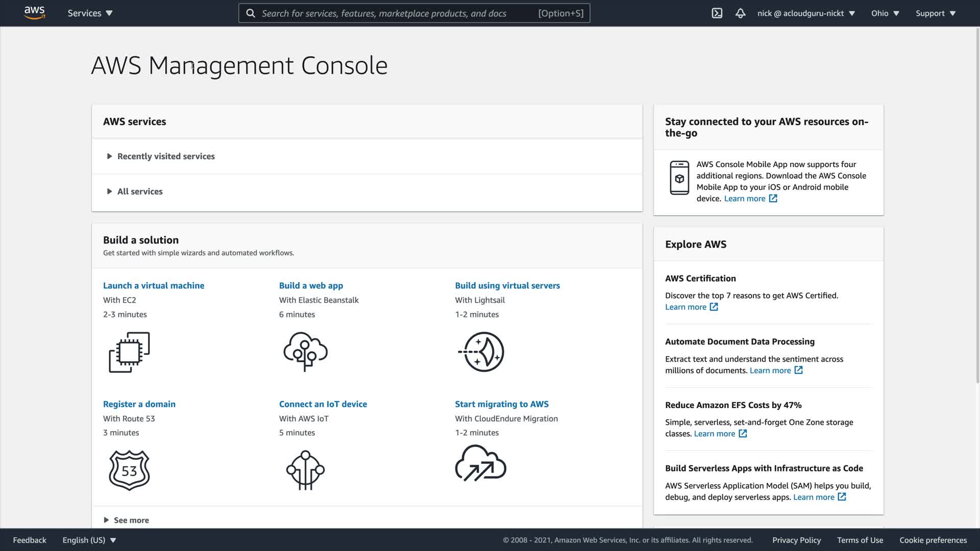
Task: Open the Ohio region dropdown
Action: pyautogui.click(x=885, y=13)
